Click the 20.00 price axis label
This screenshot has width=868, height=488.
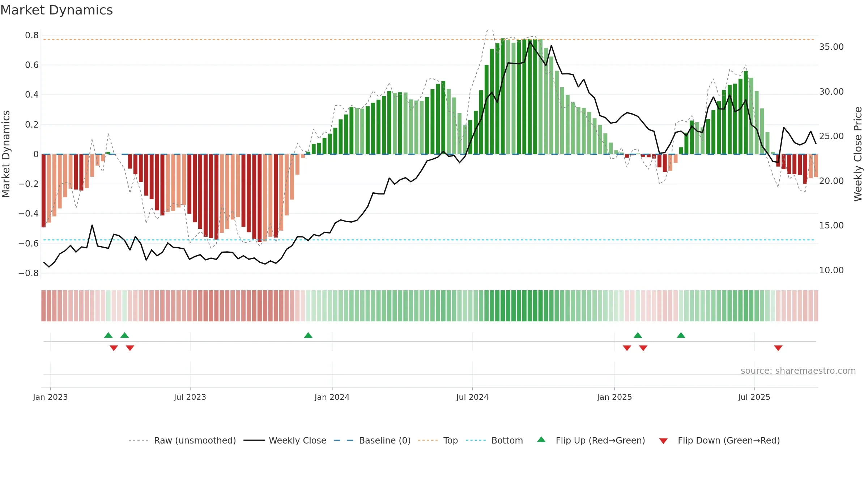831,181
